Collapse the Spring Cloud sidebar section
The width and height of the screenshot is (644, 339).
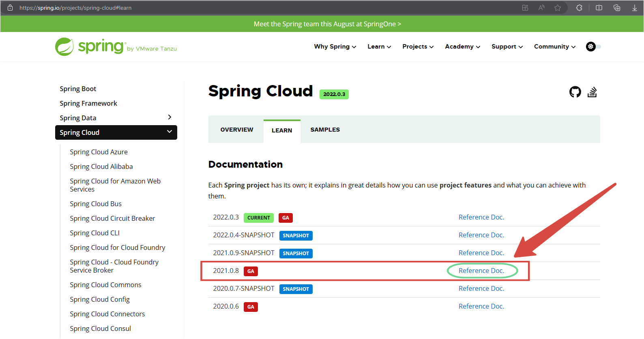[x=170, y=132]
